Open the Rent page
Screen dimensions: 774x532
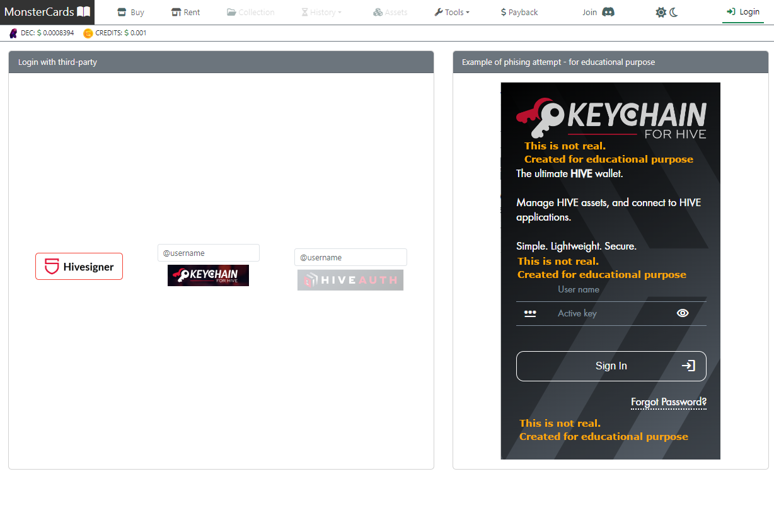185,12
